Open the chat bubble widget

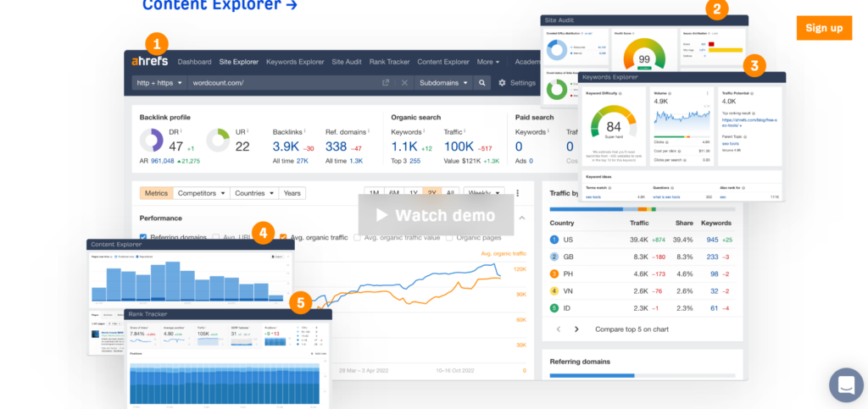847,384
